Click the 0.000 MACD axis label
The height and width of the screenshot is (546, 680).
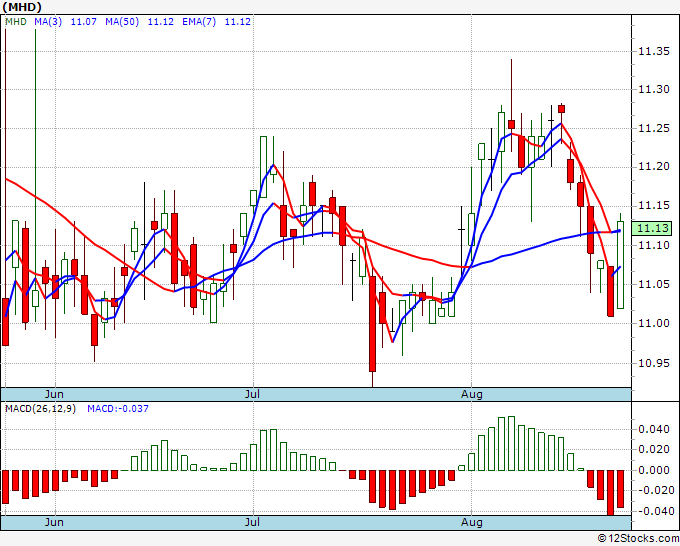656,470
